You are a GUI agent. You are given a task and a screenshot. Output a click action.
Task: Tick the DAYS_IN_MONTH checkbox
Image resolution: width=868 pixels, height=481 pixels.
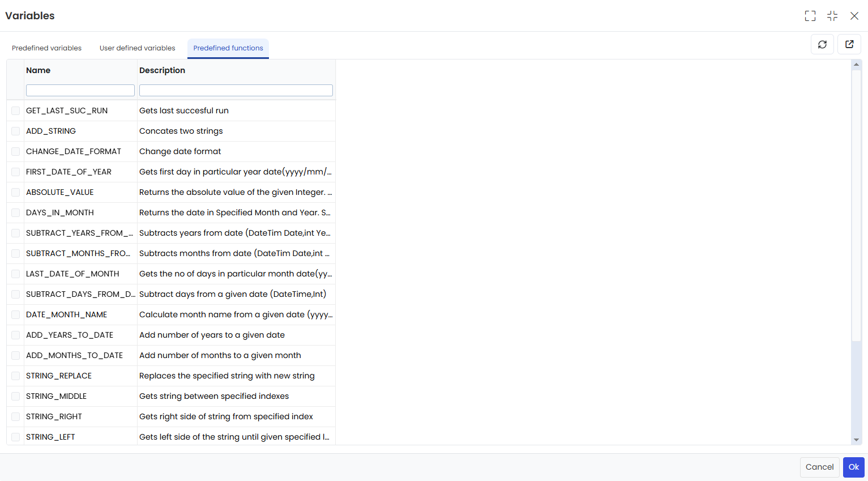(15, 213)
